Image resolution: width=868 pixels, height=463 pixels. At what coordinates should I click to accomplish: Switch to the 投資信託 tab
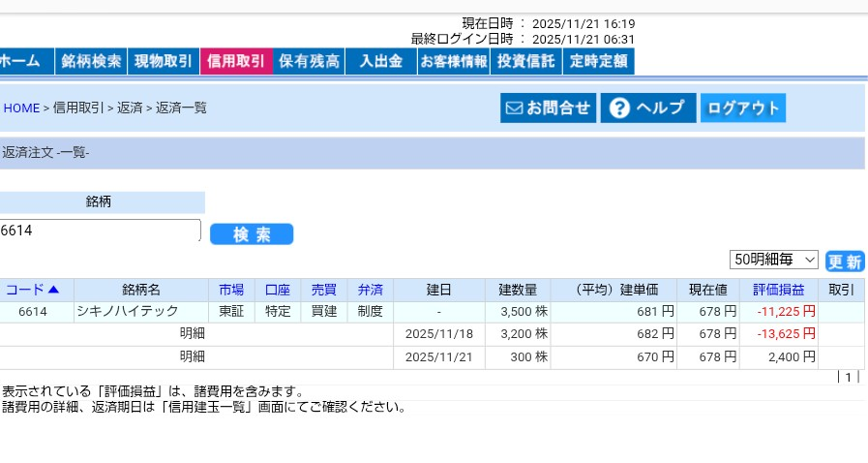pos(525,61)
